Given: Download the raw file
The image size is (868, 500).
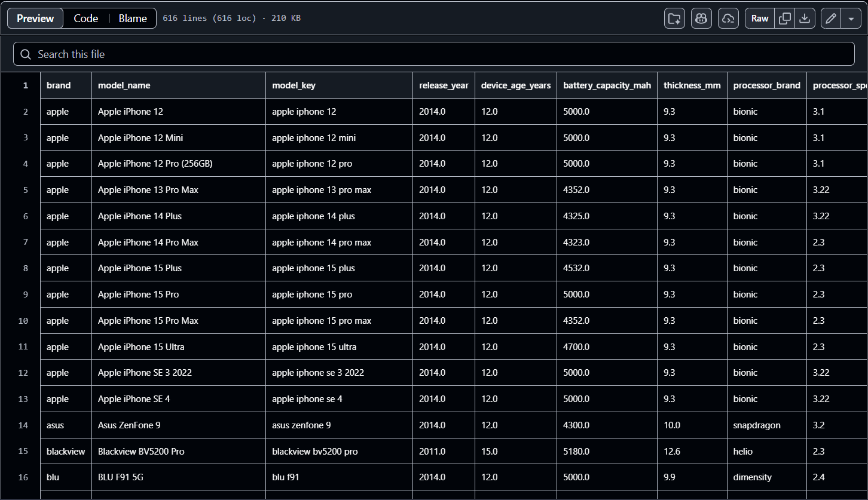Looking at the screenshot, I should point(805,19).
